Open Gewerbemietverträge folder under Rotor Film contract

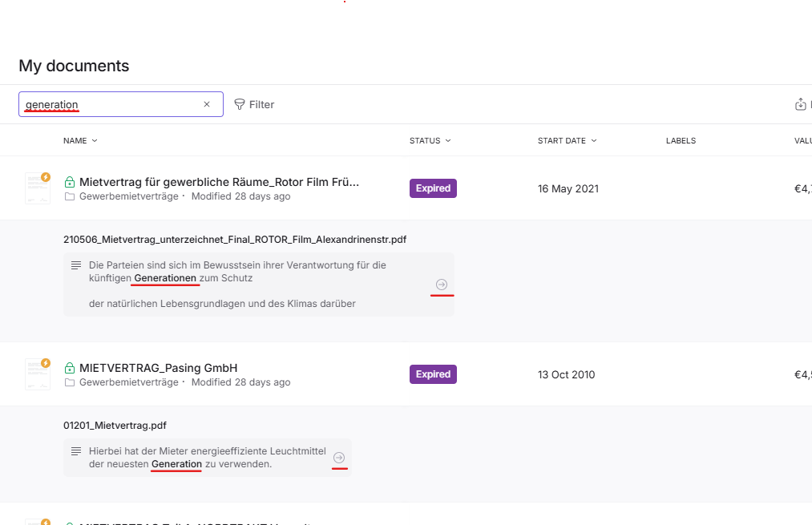[128, 196]
